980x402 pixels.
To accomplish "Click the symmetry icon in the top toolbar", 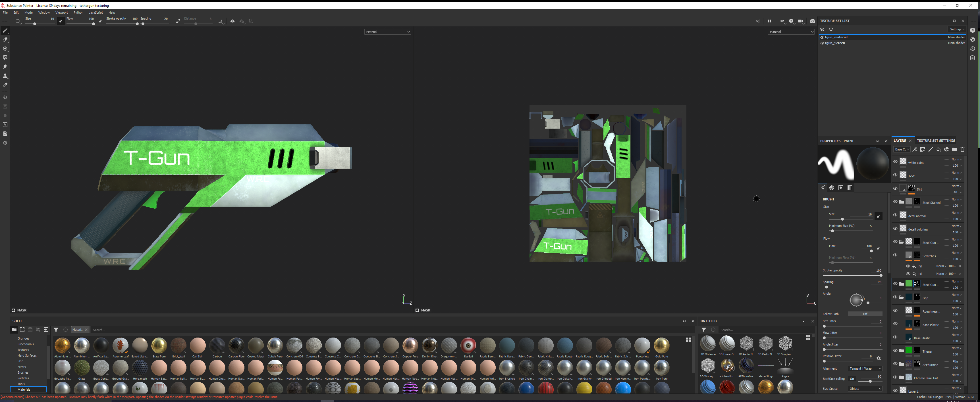I will 232,21.
